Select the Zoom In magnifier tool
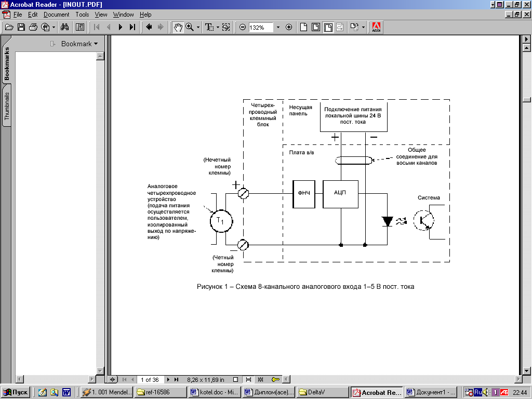 (x=190, y=27)
